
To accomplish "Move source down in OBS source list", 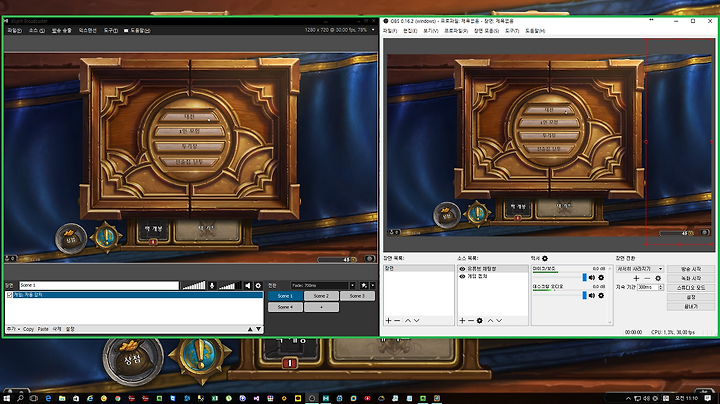I will pos(499,320).
